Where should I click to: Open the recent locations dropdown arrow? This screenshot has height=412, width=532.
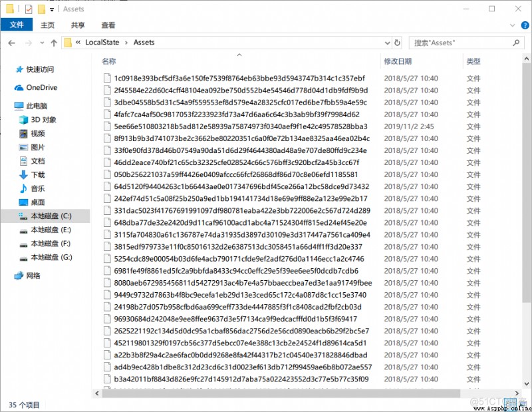tap(42, 43)
